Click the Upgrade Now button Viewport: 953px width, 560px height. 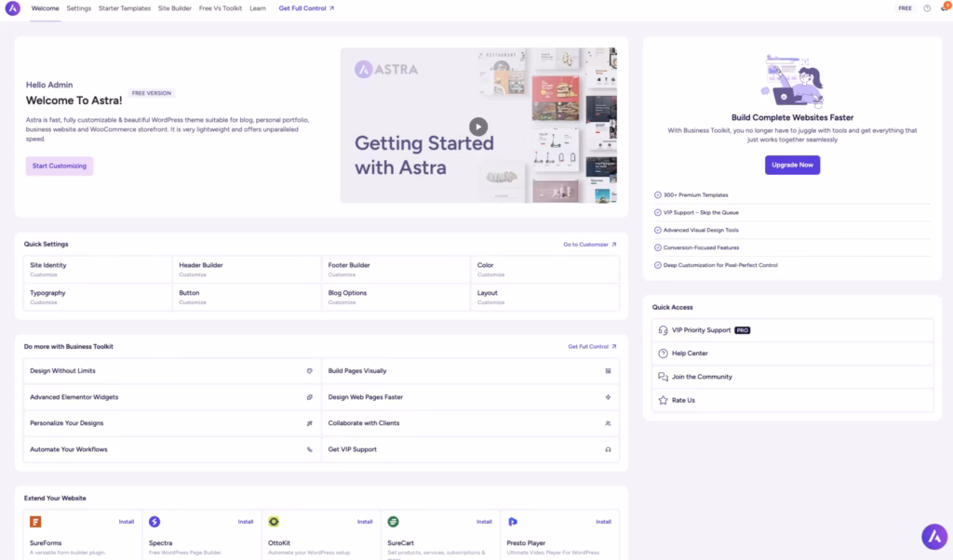[792, 165]
